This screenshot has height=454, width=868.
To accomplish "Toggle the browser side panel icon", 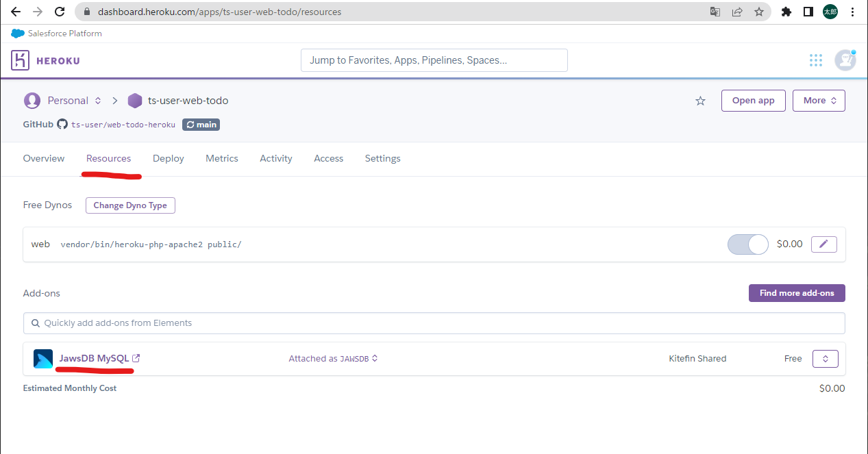I will [808, 12].
